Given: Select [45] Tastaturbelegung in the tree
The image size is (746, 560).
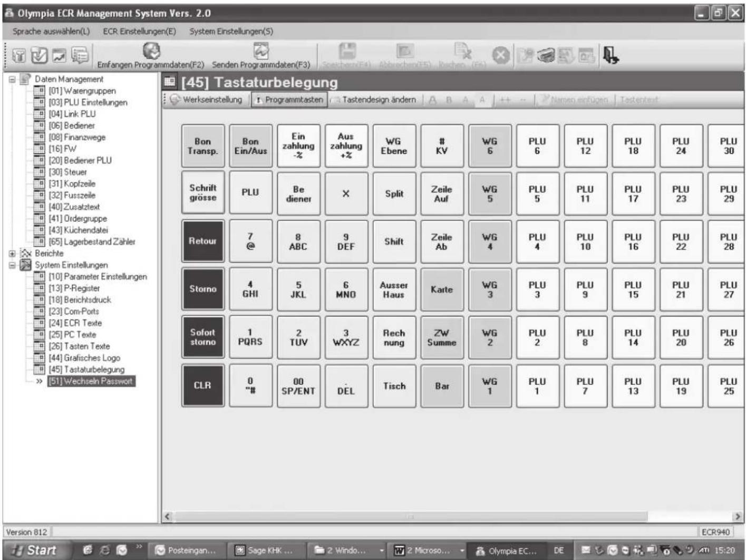Looking at the screenshot, I should (86, 369).
